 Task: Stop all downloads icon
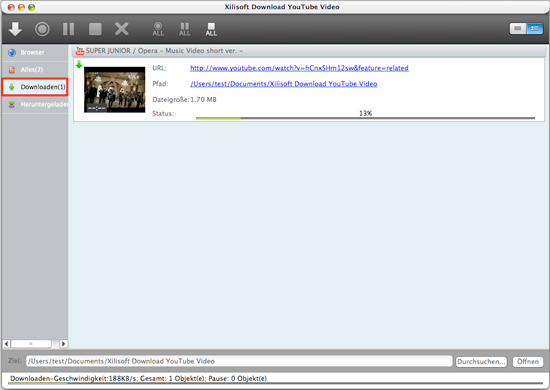[x=211, y=29]
